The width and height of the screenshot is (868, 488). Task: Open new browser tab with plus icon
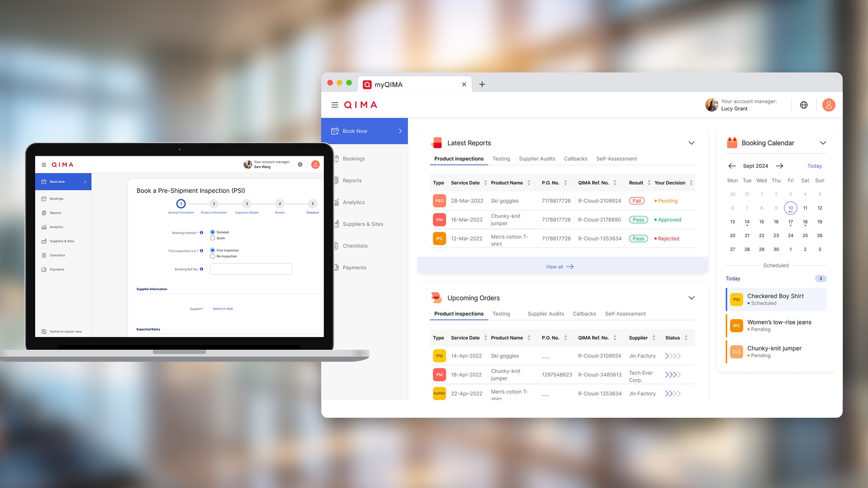tap(482, 85)
